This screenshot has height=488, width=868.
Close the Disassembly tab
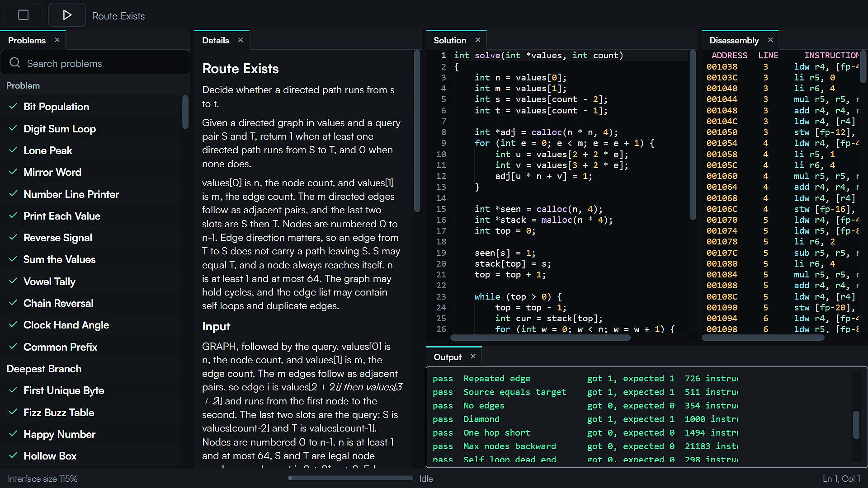pos(770,40)
